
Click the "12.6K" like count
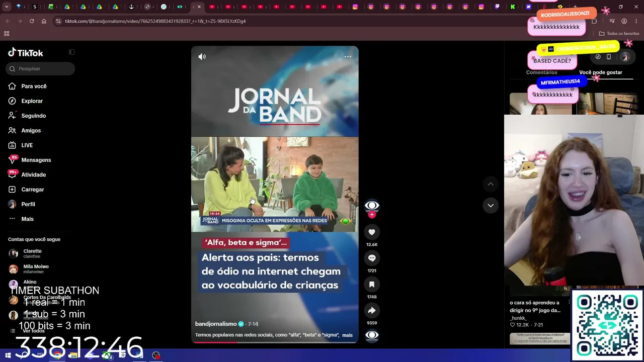372,245
